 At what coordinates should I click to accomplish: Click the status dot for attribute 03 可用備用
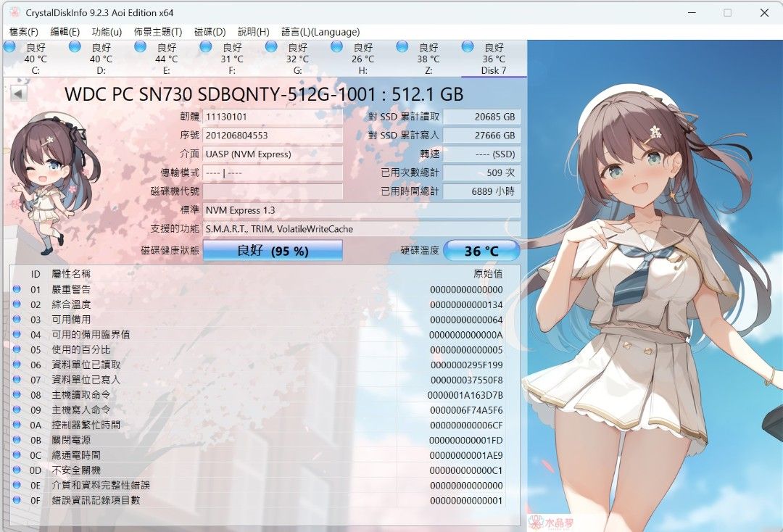[17, 319]
